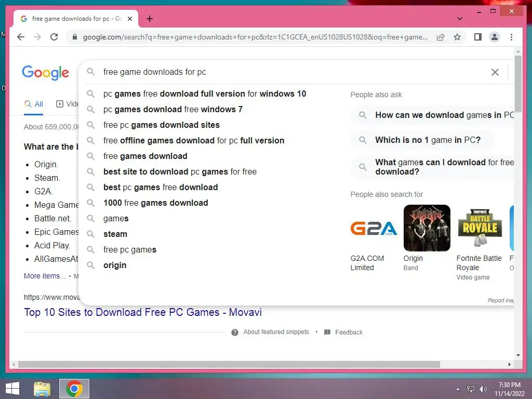Click the scroll-down arrow of the vertical scrollbar
Screen dimensions: 532x399
pos(518,355)
